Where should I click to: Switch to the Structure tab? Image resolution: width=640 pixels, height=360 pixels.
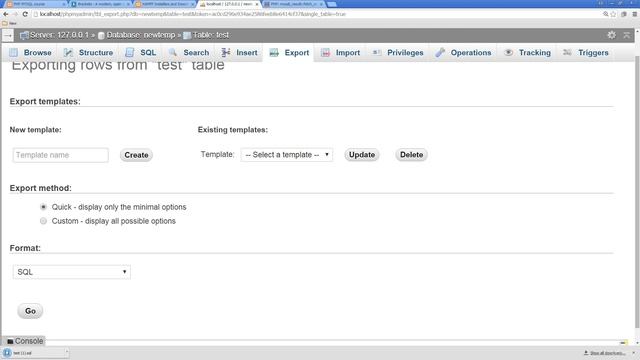pyautogui.click(x=88, y=53)
